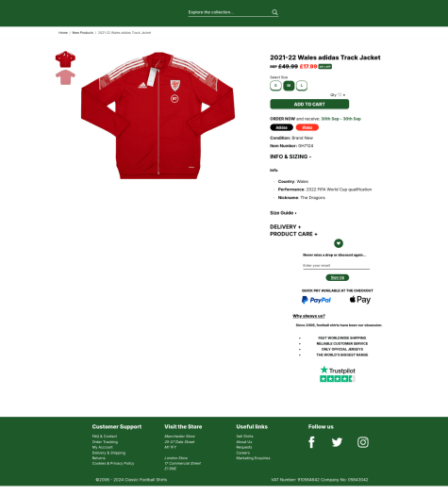Open the Instagram icon in footer
This screenshot has width=448, height=495.
point(363,442)
